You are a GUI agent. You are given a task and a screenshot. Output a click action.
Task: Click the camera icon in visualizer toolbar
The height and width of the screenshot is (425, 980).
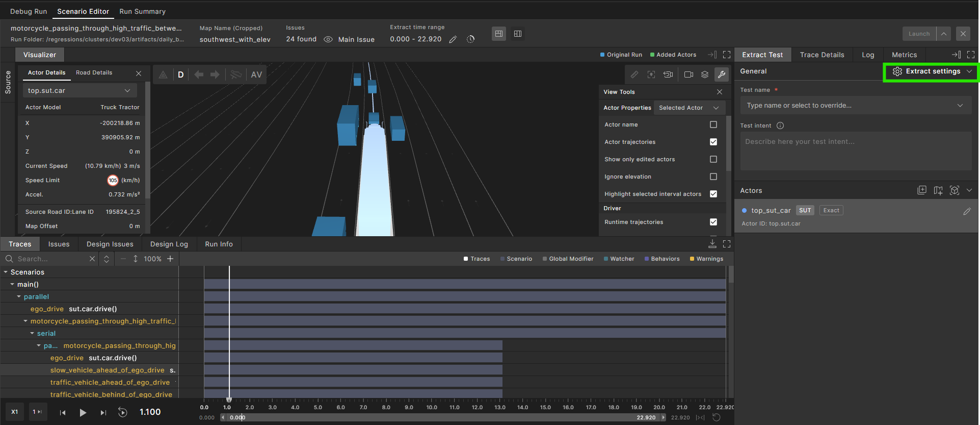point(688,74)
